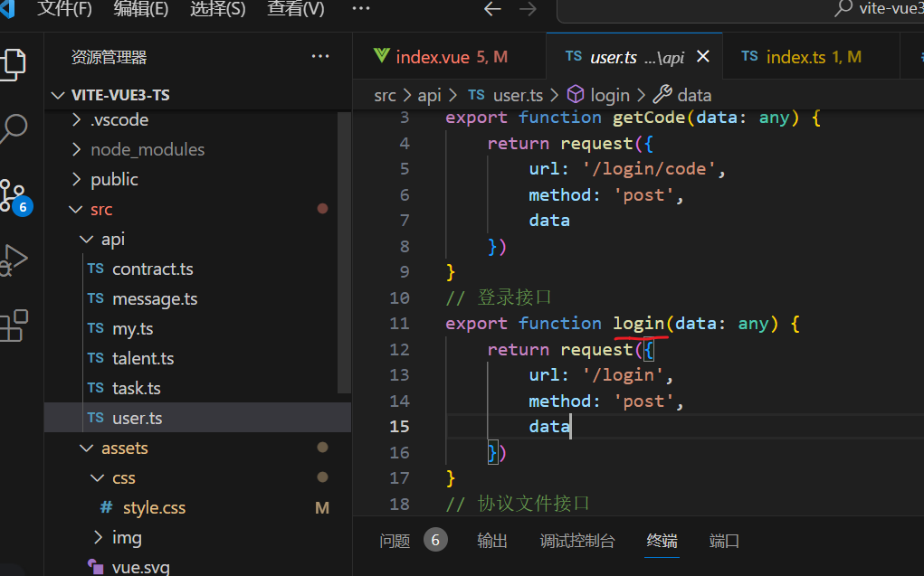Expand the node_modules folder
Viewport: 924px width, 576px height.
click(148, 149)
